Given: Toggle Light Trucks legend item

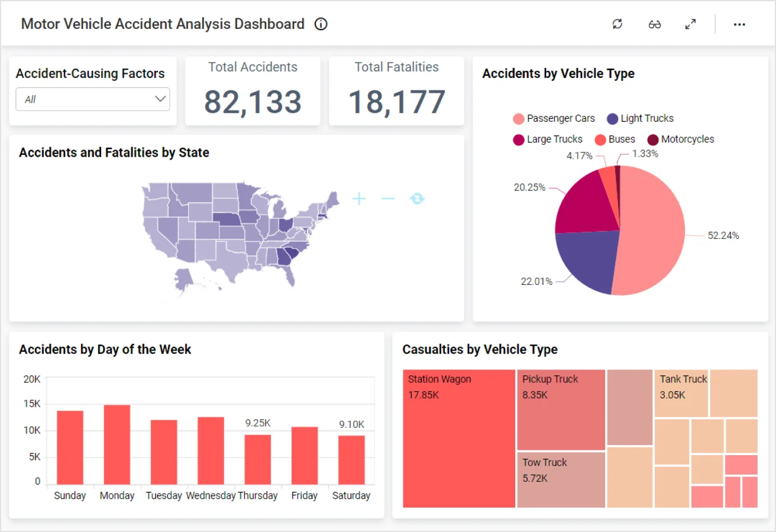Looking at the screenshot, I should pyautogui.click(x=641, y=118).
